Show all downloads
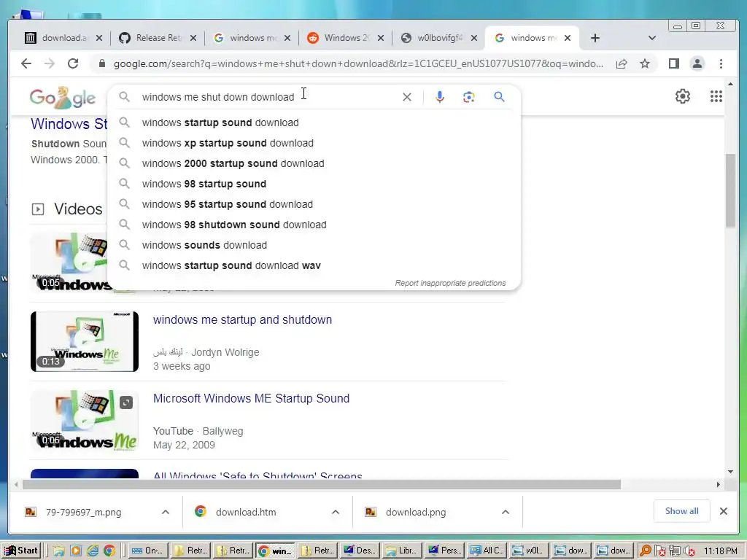 pos(682,511)
